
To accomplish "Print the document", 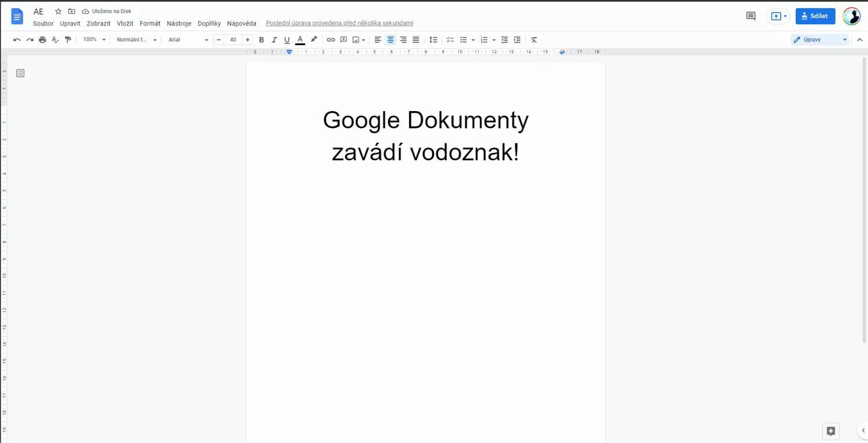I will (x=42, y=40).
